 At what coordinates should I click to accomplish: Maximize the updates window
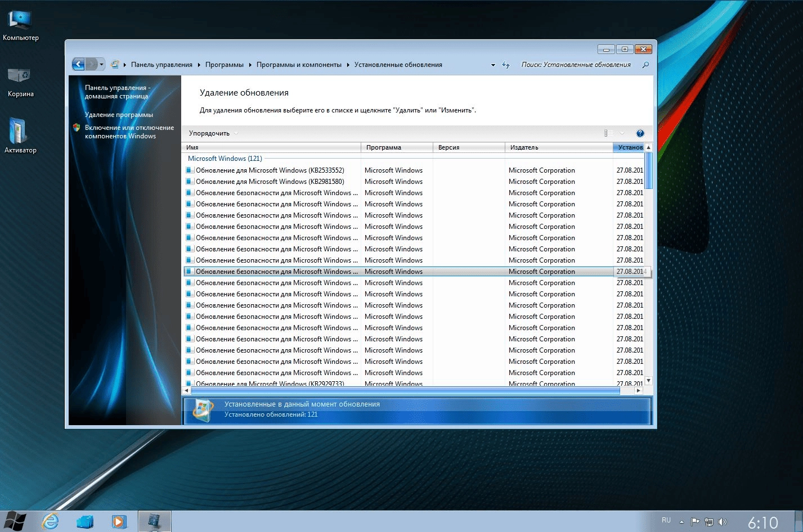[625, 49]
